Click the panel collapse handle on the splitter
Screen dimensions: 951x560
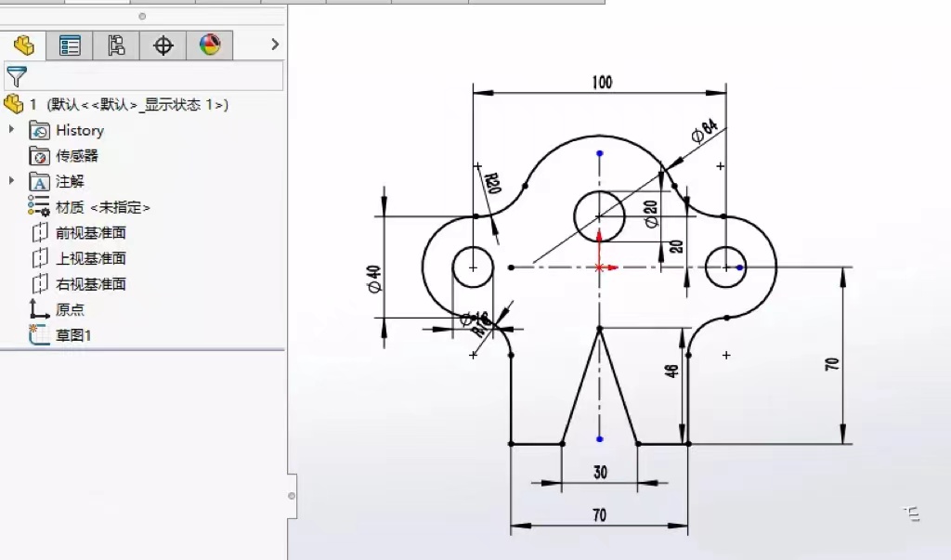(292, 496)
